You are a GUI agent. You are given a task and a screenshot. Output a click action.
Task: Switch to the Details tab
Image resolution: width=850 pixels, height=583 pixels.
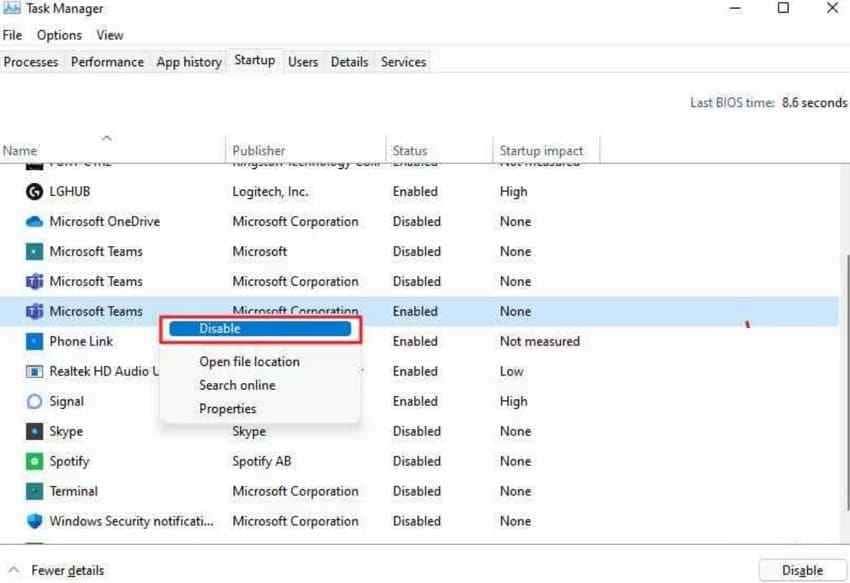point(349,62)
